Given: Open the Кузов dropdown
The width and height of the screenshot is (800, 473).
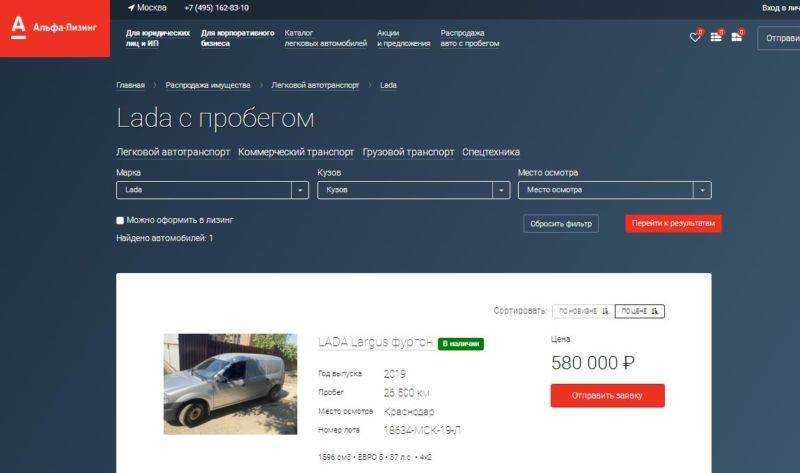Looking at the screenshot, I should tap(413, 190).
